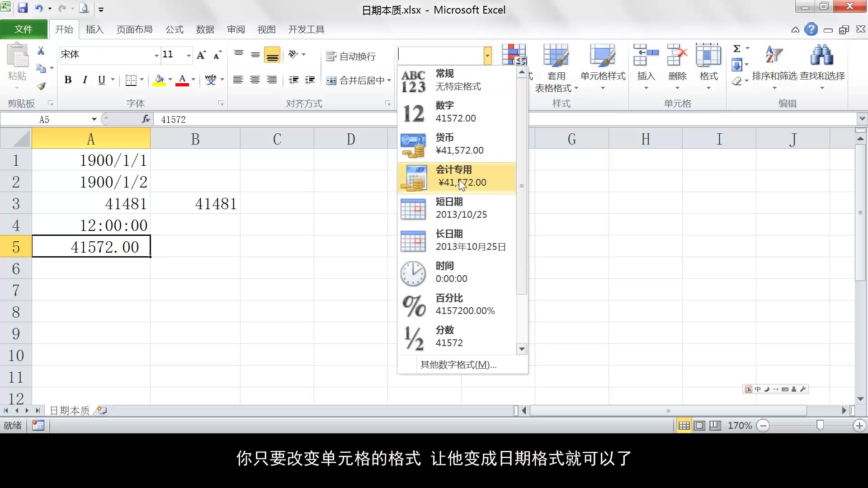Select 短日期 short date format
This screenshot has width=868, height=488.
tap(457, 208)
